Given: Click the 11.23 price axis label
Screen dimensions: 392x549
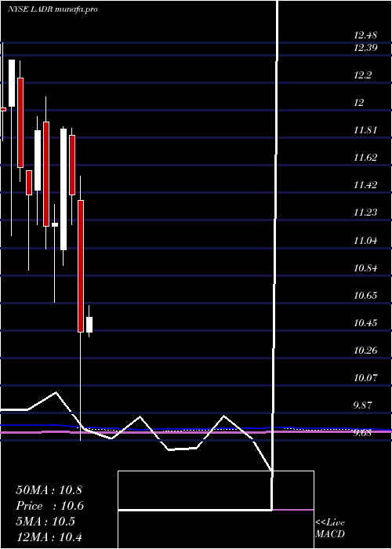Looking at the screenshot, I should pyautogui.click(x=365, y=213).
